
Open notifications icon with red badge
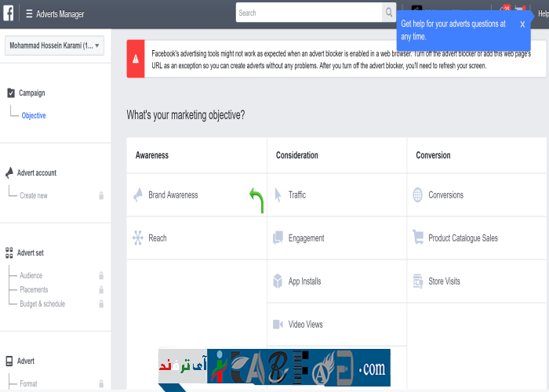pos(504,9)
